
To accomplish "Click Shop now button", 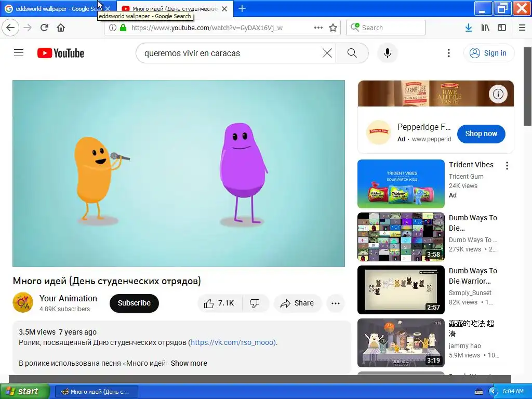I will 481,134.
